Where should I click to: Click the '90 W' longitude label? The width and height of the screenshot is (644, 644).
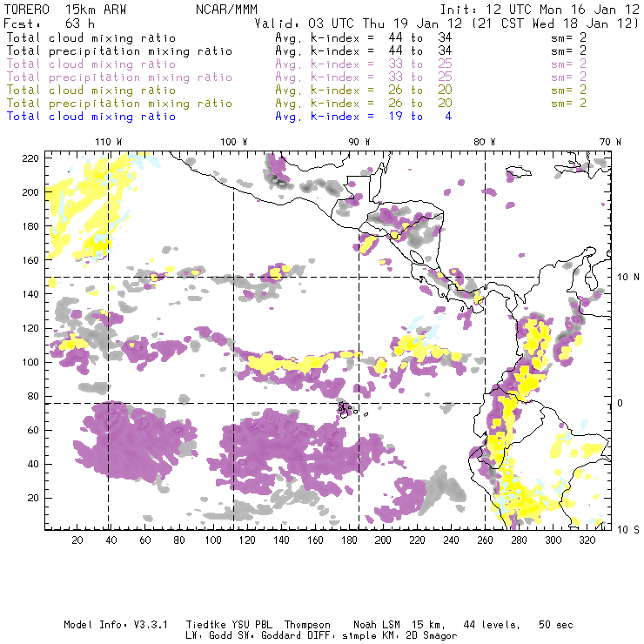tap(359, 142)
